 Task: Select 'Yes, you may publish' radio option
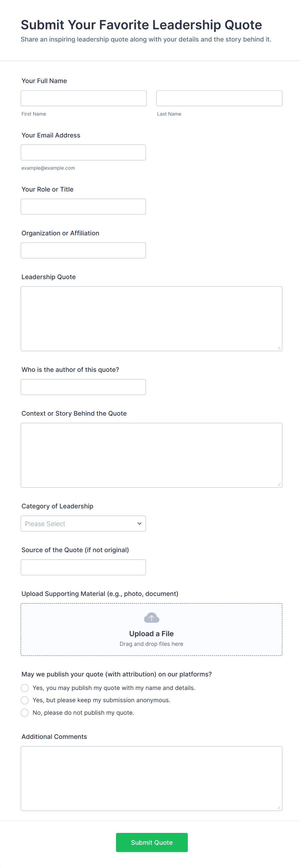(x=25, y=688)
